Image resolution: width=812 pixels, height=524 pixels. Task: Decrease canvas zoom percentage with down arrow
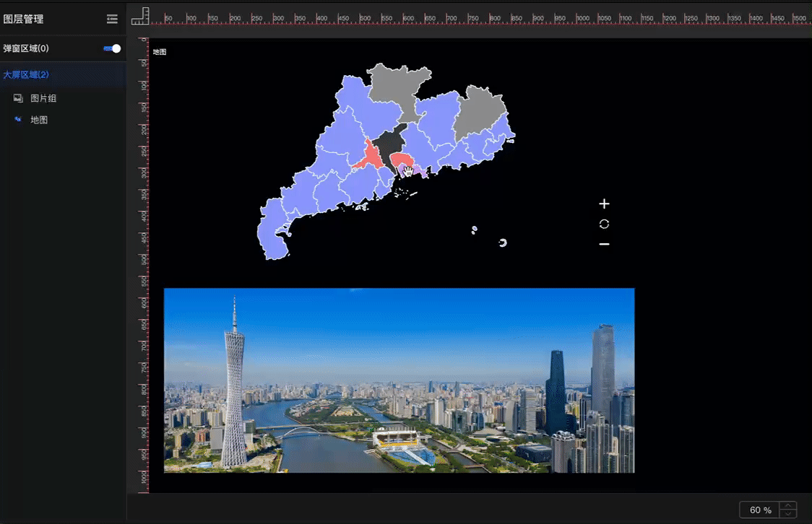pos(787,514)
